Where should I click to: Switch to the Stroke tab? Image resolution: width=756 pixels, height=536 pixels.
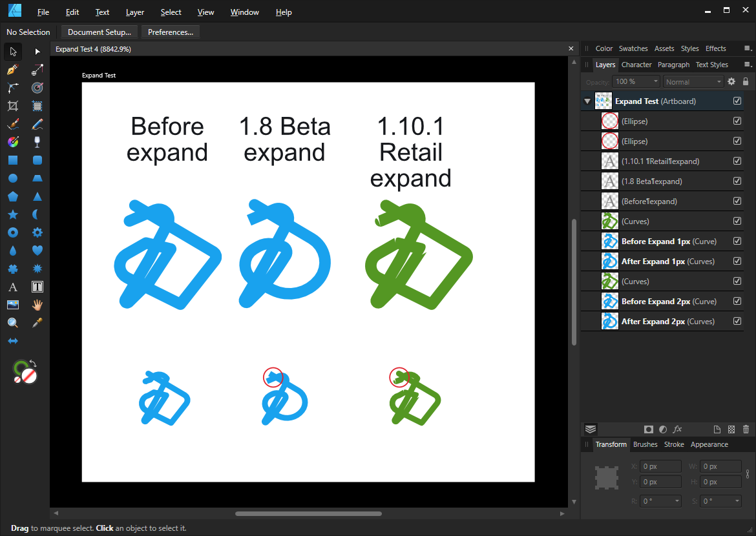[x=674, y=444]
